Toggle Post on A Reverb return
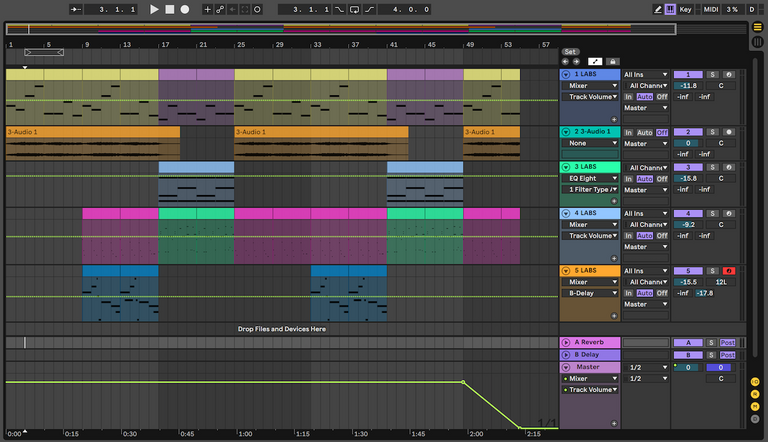768x442 pixels. click(727, 343)
